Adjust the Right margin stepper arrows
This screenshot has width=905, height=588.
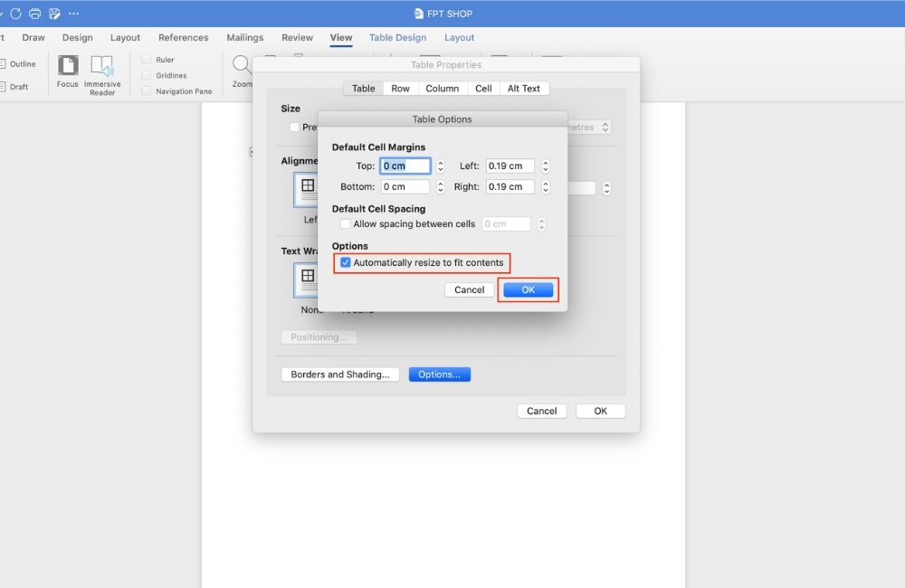point(545,187)
